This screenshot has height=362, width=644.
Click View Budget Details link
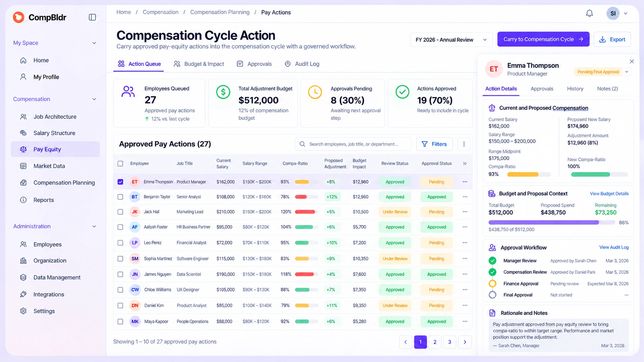pos(609,194)
